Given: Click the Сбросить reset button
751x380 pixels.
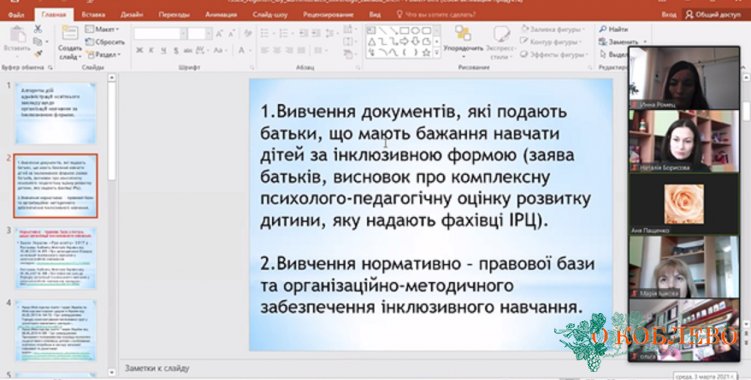Looking at the screenshot, I should [105, 42].
